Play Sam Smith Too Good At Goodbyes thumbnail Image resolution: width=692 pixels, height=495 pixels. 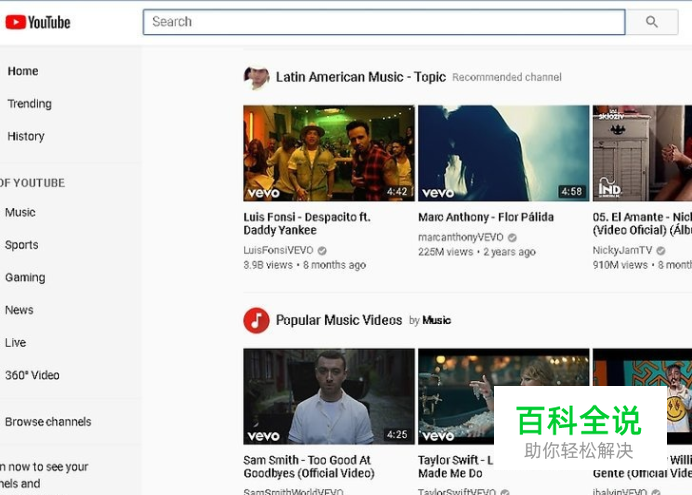(x=329, y=396)
